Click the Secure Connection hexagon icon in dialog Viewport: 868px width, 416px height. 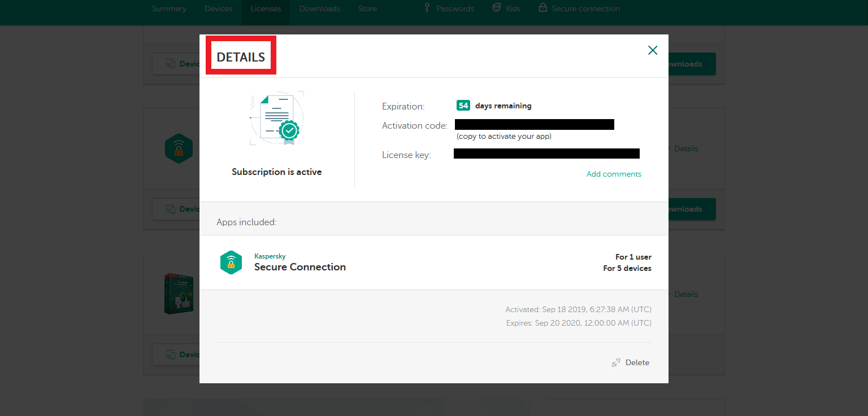[231, 262]
